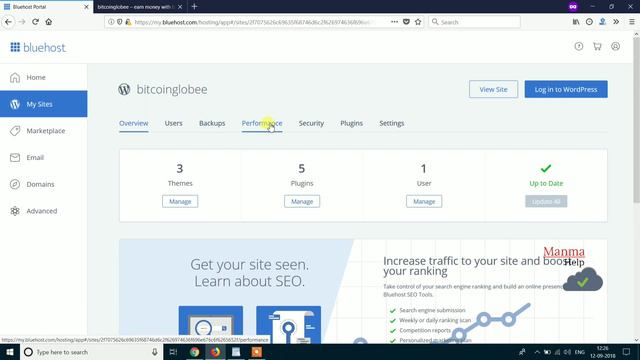Click Type here to search box
The height and width of the screenshot is (360, 640).
click(91, 352)
